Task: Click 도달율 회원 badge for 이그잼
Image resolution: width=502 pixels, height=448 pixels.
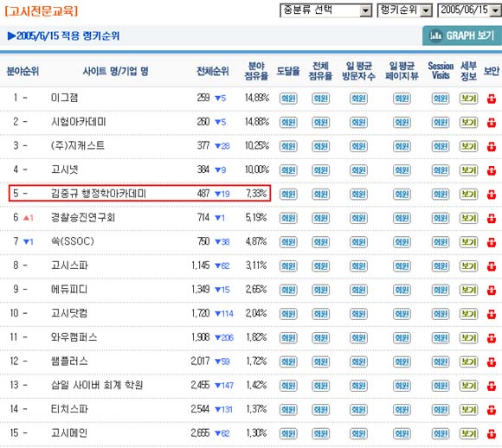Action: coord(288,99)
